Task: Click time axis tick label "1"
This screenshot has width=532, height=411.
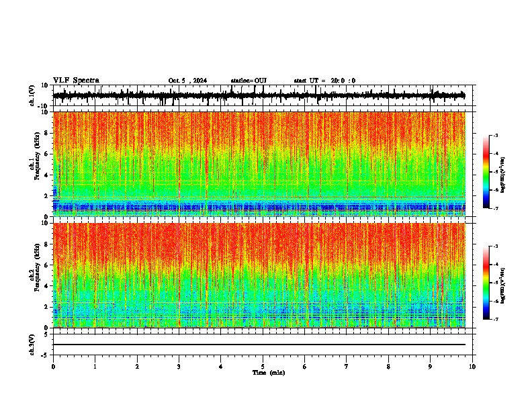Action: tap(95, 367)
